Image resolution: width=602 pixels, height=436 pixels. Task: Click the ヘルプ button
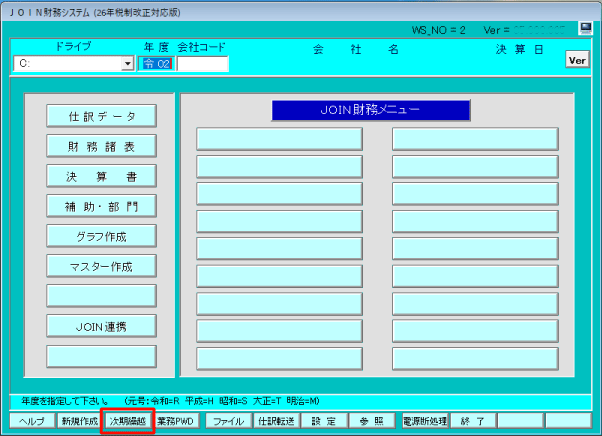[x=32, y=421]
